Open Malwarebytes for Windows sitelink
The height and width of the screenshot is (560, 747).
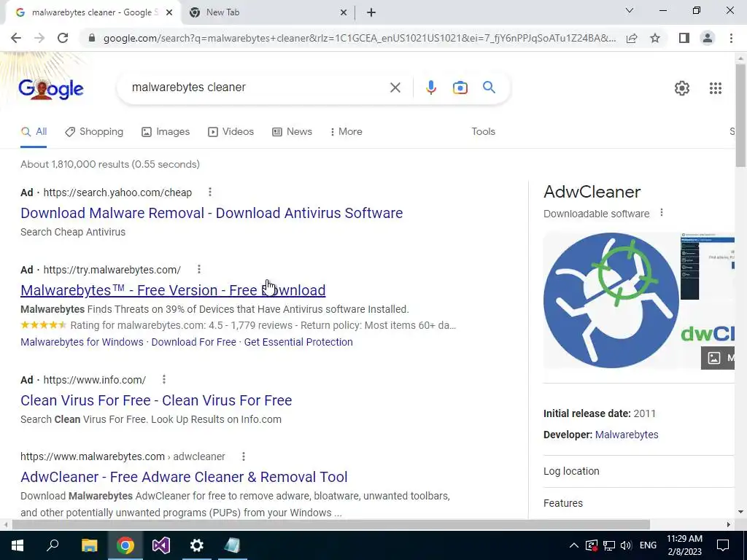click(82, 342)
